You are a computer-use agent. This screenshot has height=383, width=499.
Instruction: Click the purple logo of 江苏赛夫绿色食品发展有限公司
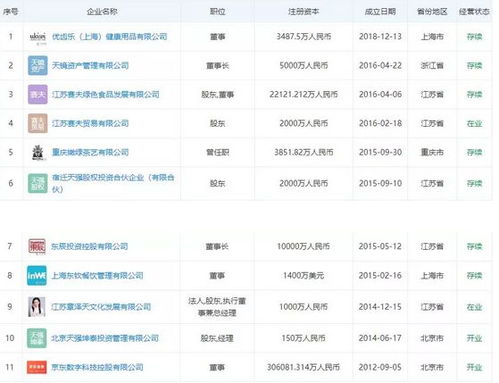click(x=38, y=94)
